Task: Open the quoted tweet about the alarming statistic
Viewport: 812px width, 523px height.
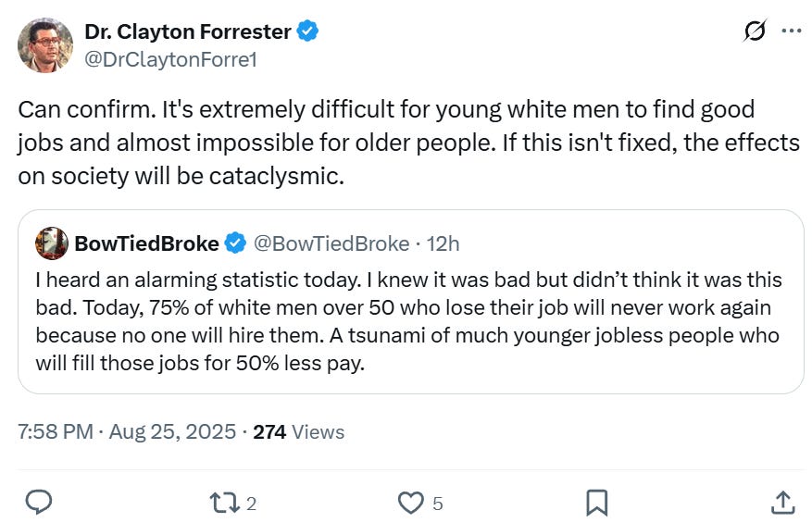Action: tap(409, 320)
